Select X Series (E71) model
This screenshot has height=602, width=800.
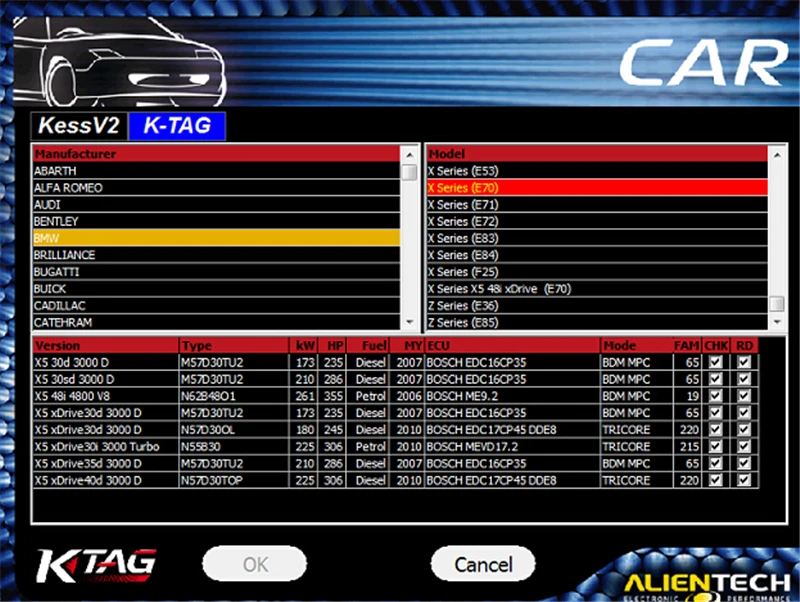pyautogui.click(x=597, y=204)
